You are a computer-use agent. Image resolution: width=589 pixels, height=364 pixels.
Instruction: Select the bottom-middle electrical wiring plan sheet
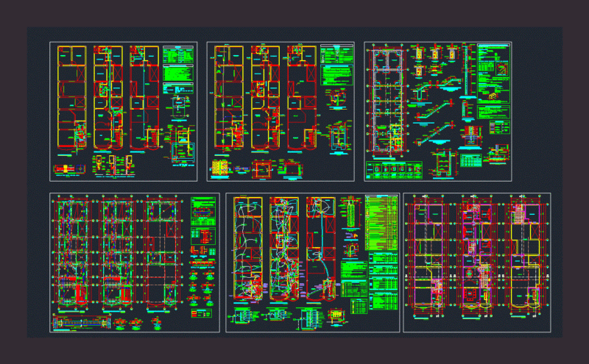312,263
